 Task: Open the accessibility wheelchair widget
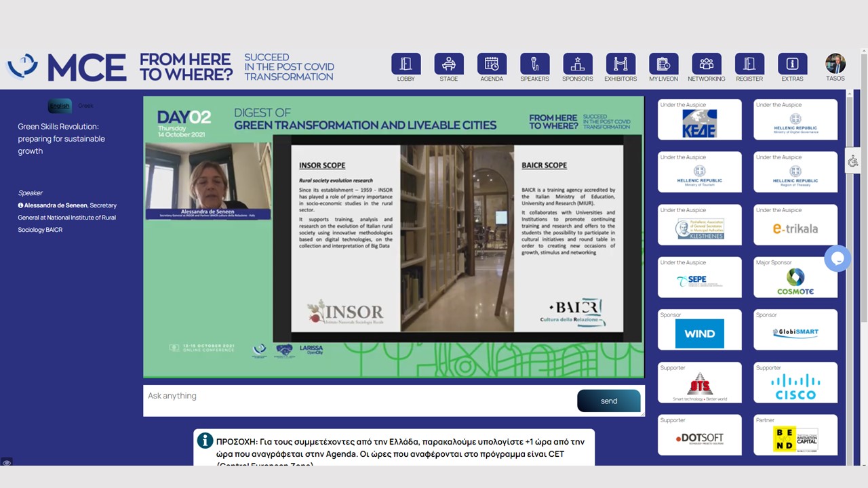(853, 161)
